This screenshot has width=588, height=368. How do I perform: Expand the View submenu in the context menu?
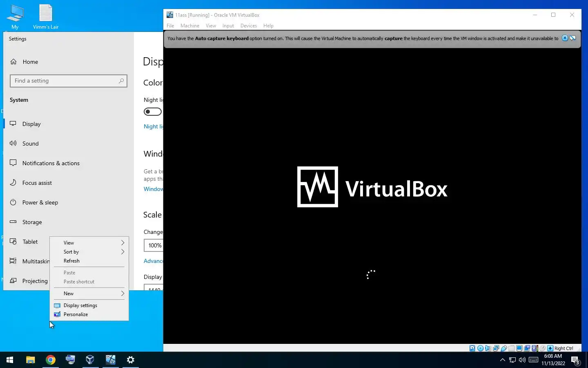(x=89, y=243)
